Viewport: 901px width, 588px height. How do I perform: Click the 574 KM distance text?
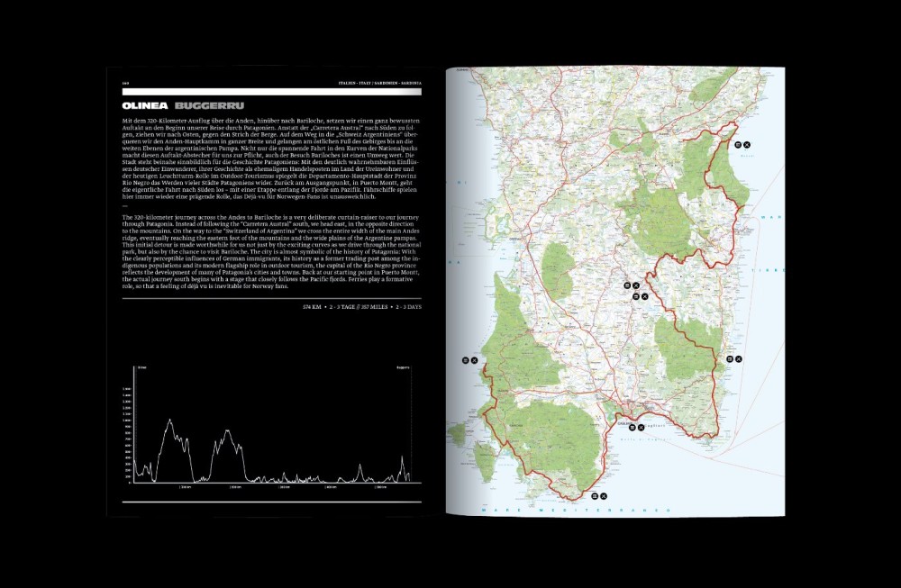(312, 307)
